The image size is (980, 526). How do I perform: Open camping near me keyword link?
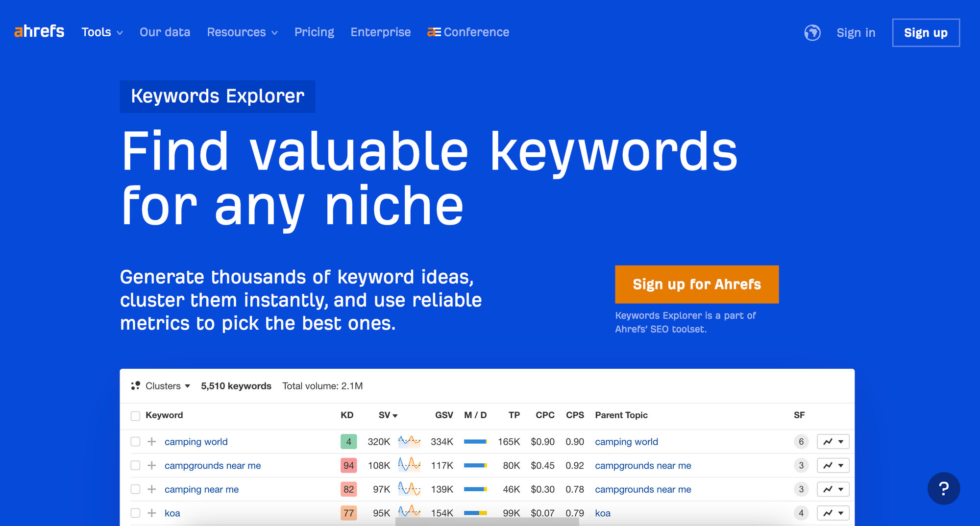coord(201,489)
